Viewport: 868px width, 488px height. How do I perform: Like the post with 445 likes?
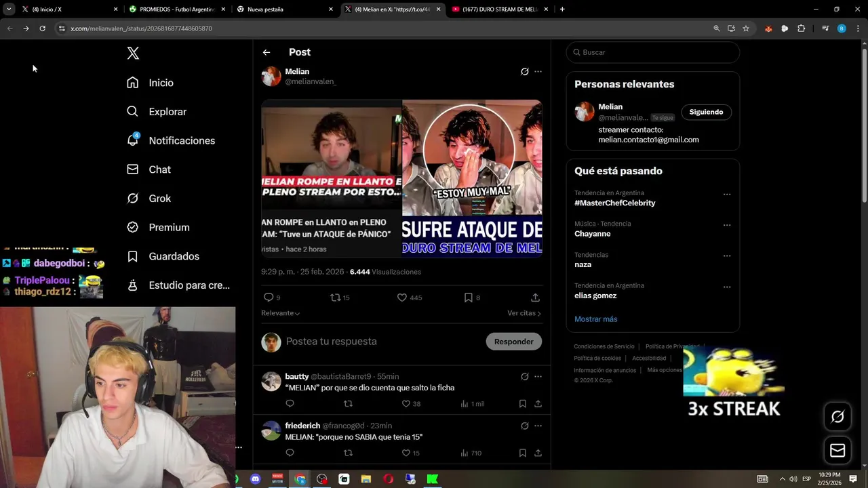[401, 298]
